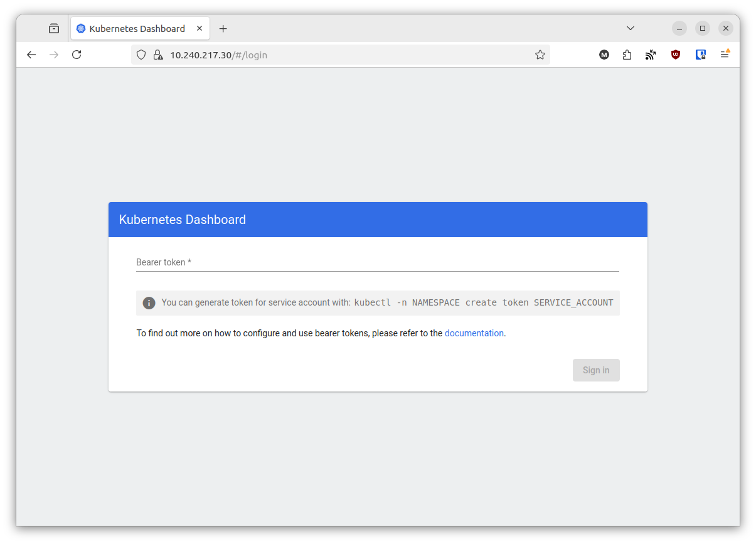The width and height of the screenshot is (756, 544).
Task: Click the padlock site security icon
Action: pos(157,55)
